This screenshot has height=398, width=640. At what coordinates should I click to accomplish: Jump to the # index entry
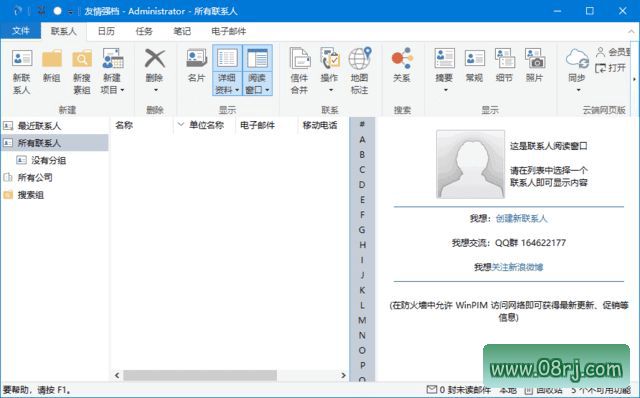point(362,124)
